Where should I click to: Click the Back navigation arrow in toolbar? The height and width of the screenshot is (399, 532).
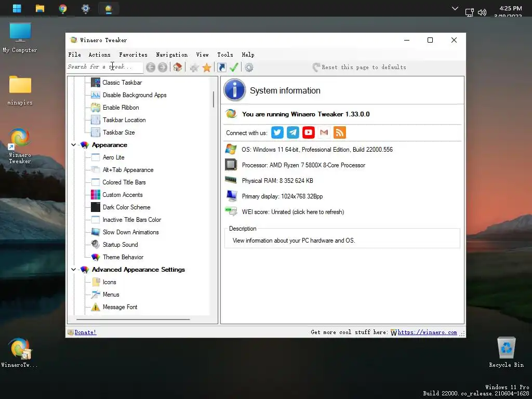151,67
